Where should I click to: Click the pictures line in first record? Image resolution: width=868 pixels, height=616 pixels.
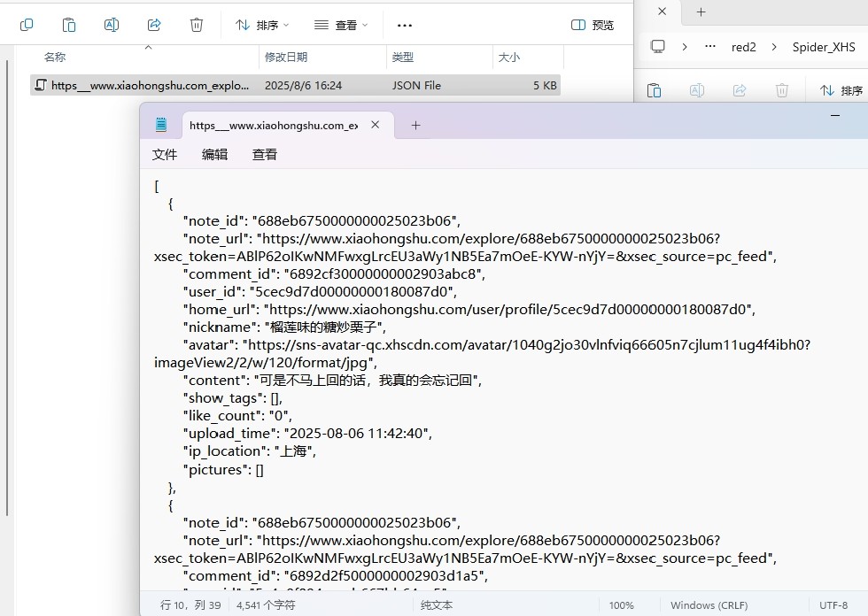point(223,469)
